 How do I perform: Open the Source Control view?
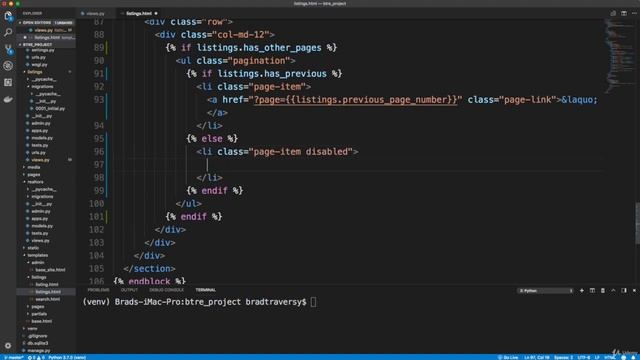pyautogui.click(x=8, y=49)
